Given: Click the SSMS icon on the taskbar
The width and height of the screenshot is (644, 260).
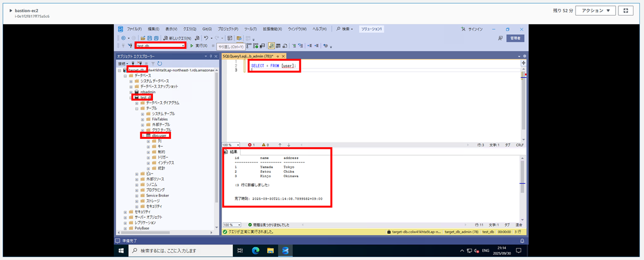Looking at the screenshot, I should (285, 250).
